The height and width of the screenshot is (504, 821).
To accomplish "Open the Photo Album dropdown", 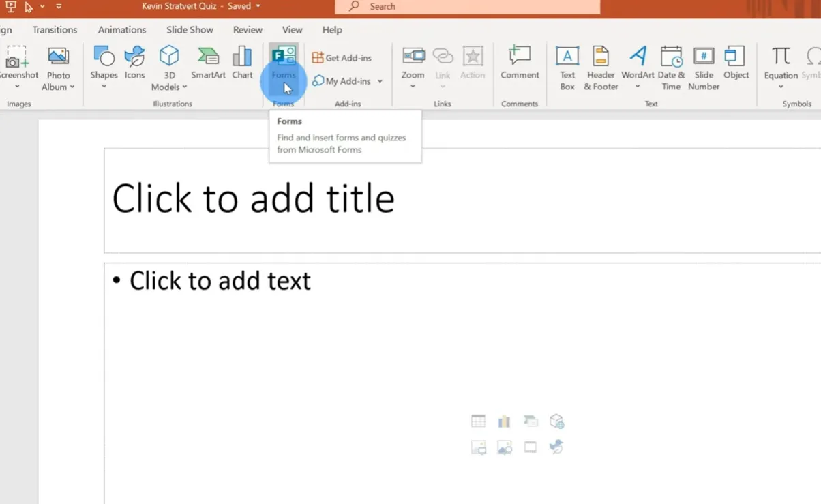I will click(72, 87).
